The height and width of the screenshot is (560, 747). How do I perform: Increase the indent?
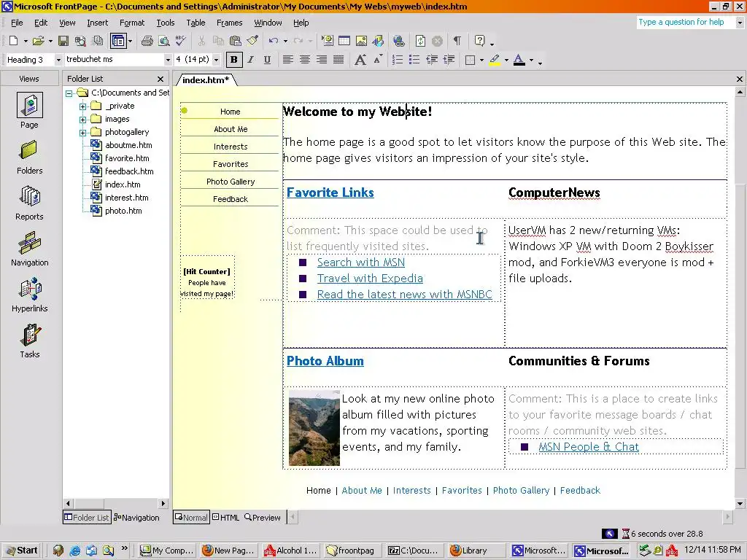point(449,60)
